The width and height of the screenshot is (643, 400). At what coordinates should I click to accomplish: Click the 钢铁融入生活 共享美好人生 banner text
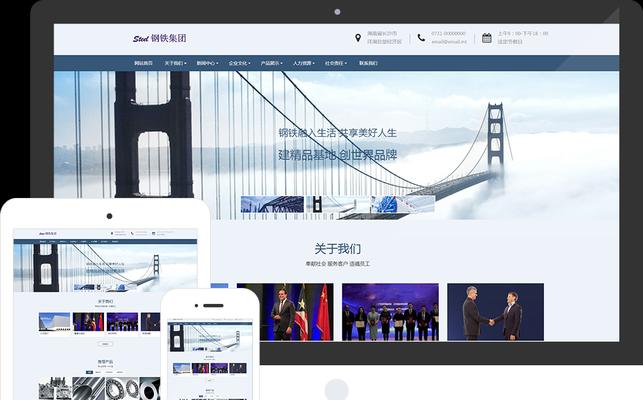pos(337,133)
